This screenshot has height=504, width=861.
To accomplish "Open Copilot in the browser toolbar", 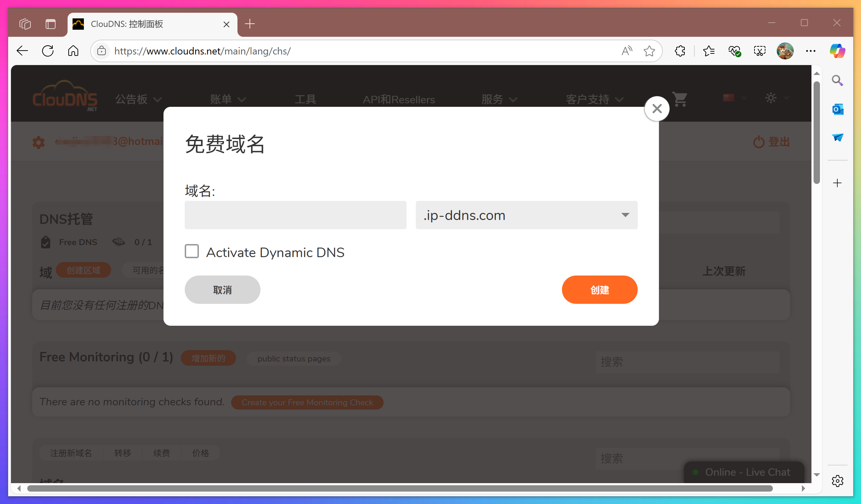I will [837, 51].
